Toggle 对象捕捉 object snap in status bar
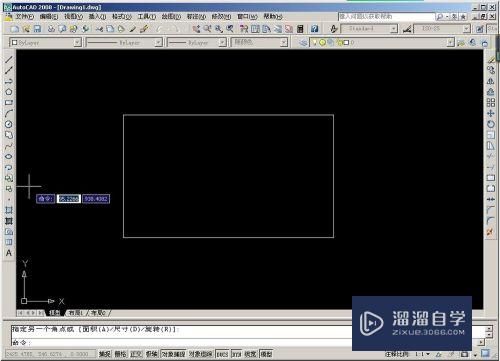Screen dimensions: 500x361 (x=173, y=354)
